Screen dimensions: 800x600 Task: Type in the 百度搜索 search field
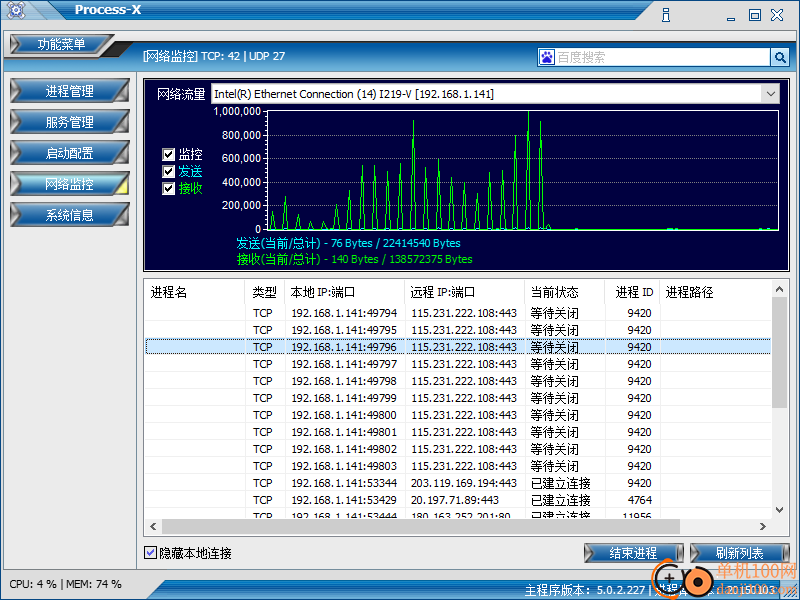(662, 57)
